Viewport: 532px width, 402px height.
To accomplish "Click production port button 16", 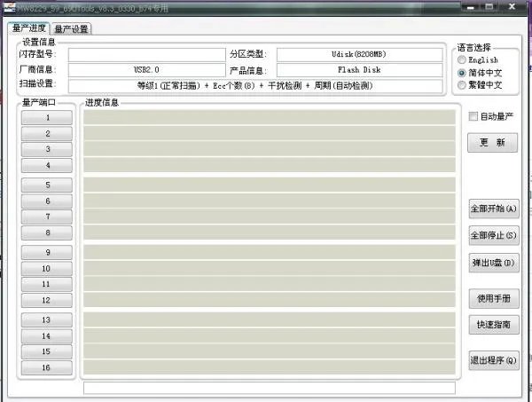I will [x=47, y=367].
